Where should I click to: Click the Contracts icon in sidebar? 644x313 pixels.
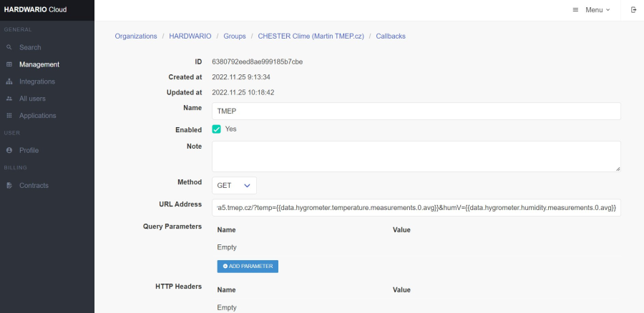9,186
